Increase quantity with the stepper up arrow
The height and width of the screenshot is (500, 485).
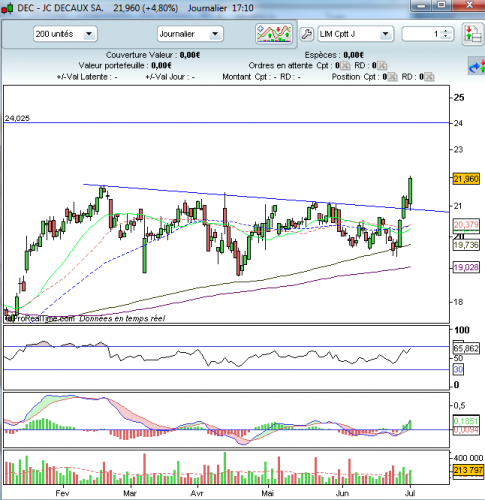point(446,31)
